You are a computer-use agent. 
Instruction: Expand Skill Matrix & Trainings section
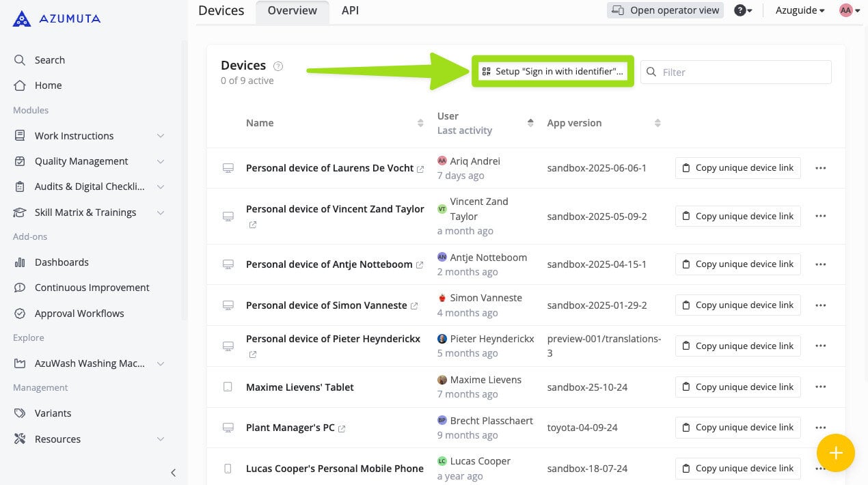(x=161, y=212)
